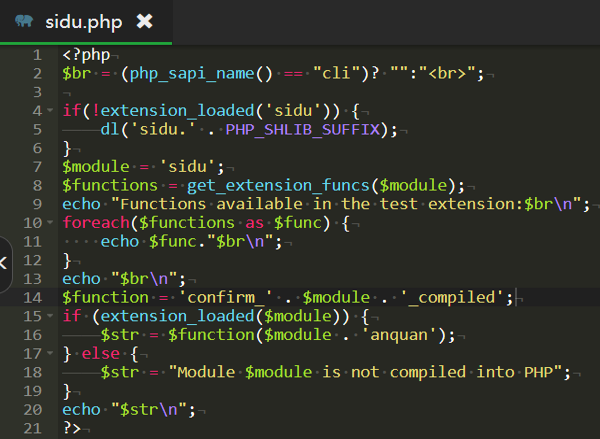600x439 pixels.
Task: Click line number 1 in the gutter
Action: [x=36, y=55]
